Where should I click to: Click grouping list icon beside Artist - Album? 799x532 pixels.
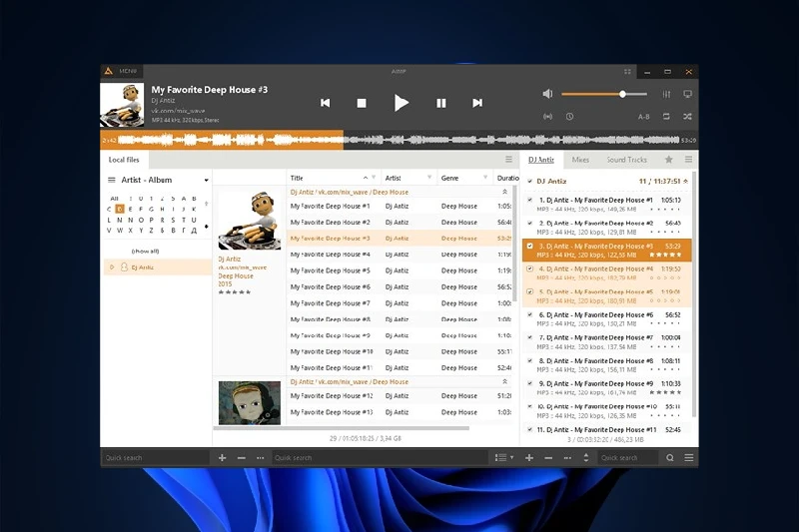pyautogui.click(x=112, y=180)
